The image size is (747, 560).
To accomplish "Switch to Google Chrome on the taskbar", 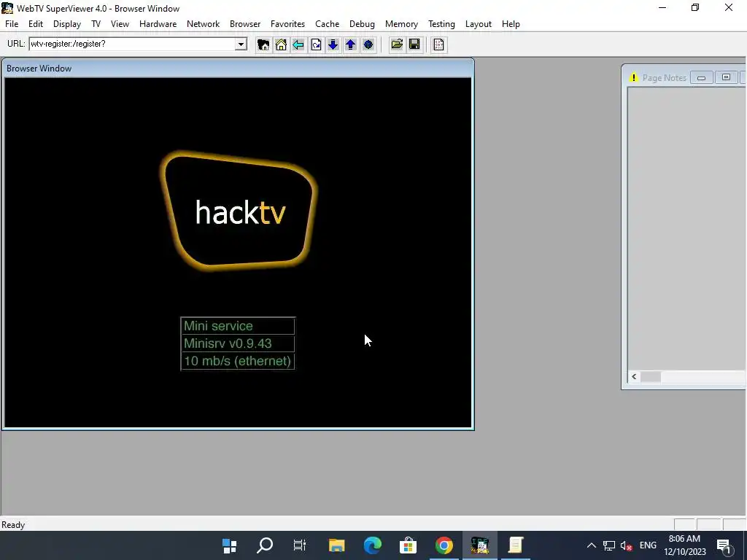I will click(x=444, y=545).
